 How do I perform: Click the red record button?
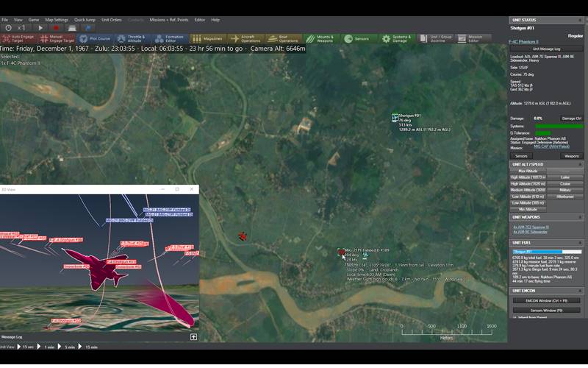[x=55, y=28]
